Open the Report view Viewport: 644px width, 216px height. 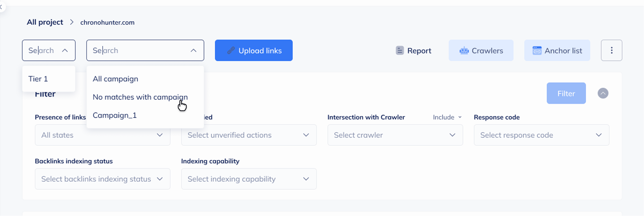(413, 50)
